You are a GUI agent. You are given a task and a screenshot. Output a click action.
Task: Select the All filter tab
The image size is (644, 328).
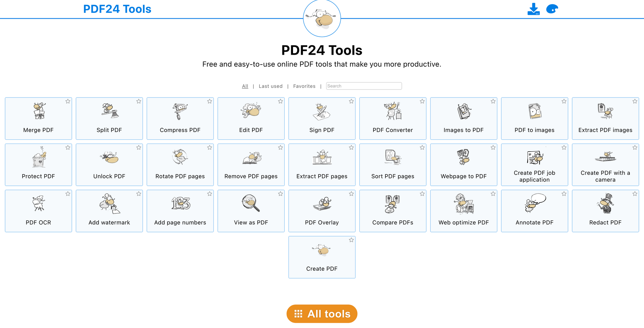coord(245,86)
